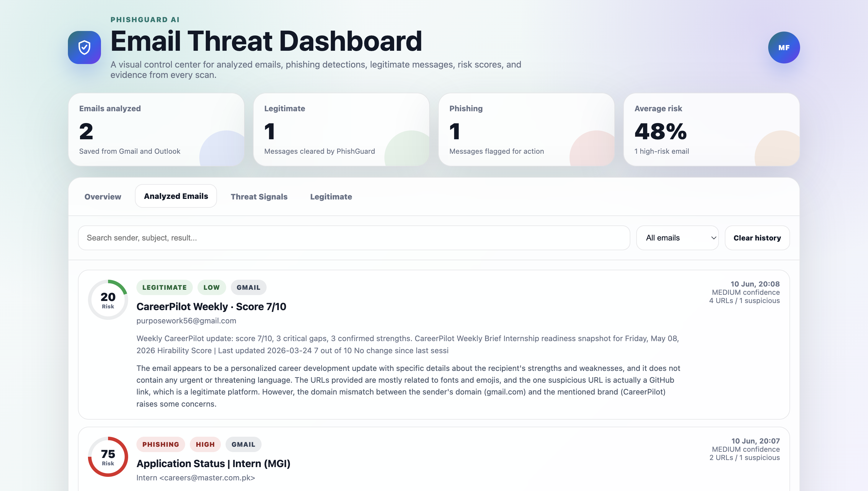The image size is (868, 491).
Task: Click the 10 Jun, 20:07 timestamp
Action: click(755, 441)
